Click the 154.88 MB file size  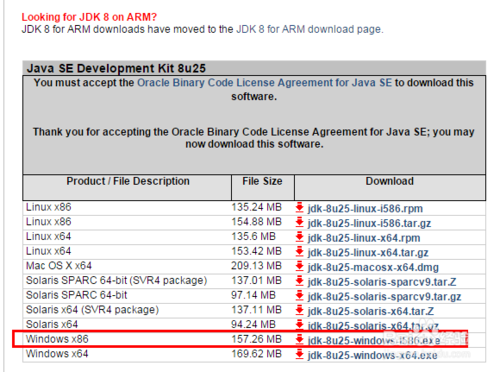[256, 222]
